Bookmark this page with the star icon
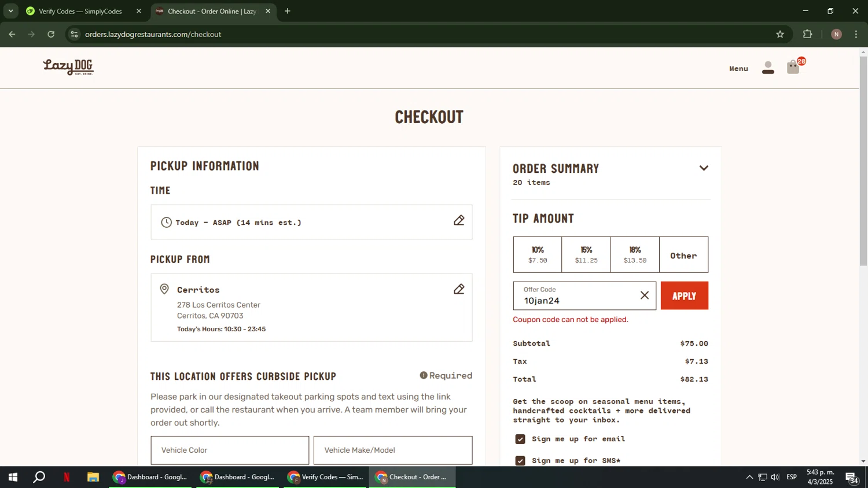Screen dimensions: 868x488 (780, 34)
